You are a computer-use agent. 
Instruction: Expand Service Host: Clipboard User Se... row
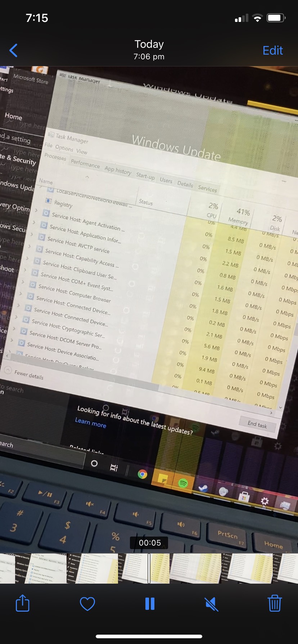tap(27, 258)
